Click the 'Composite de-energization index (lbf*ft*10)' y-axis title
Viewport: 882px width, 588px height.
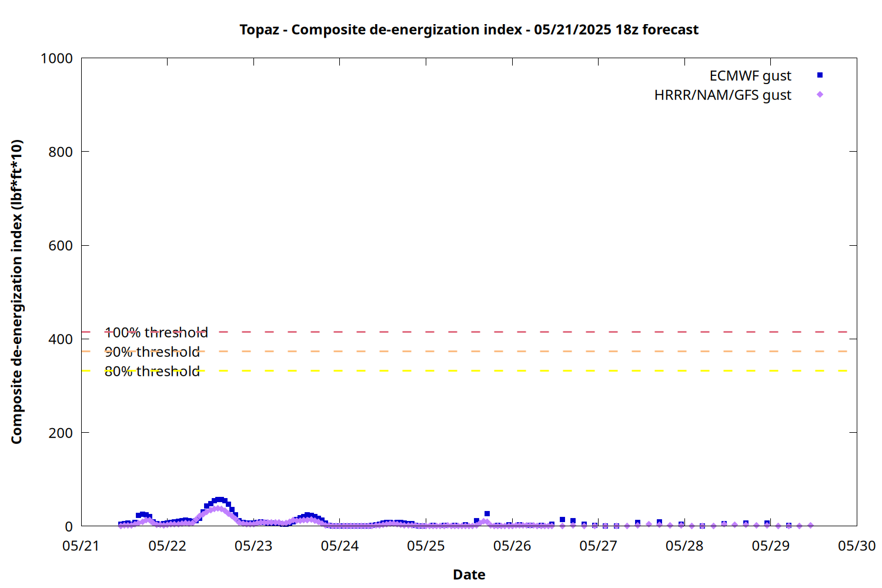click(x=16, y=292)
